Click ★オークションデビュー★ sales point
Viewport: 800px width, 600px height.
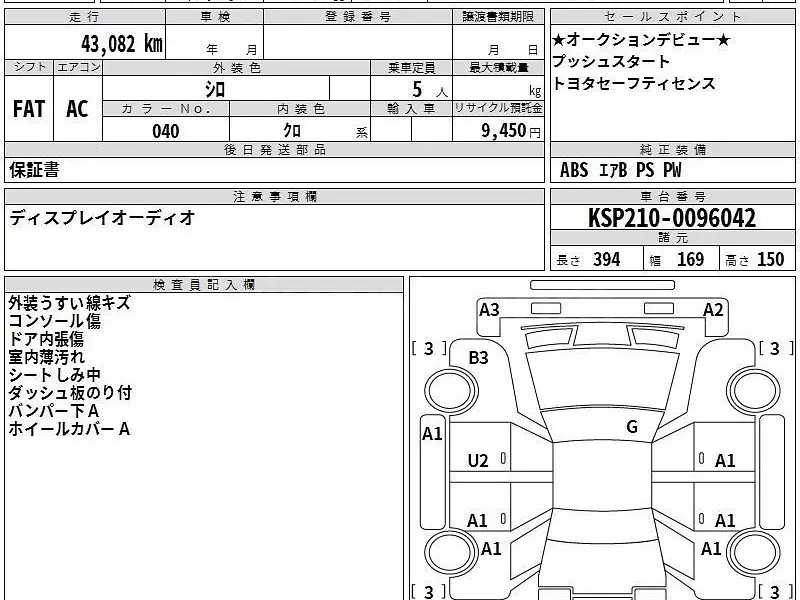641,39
